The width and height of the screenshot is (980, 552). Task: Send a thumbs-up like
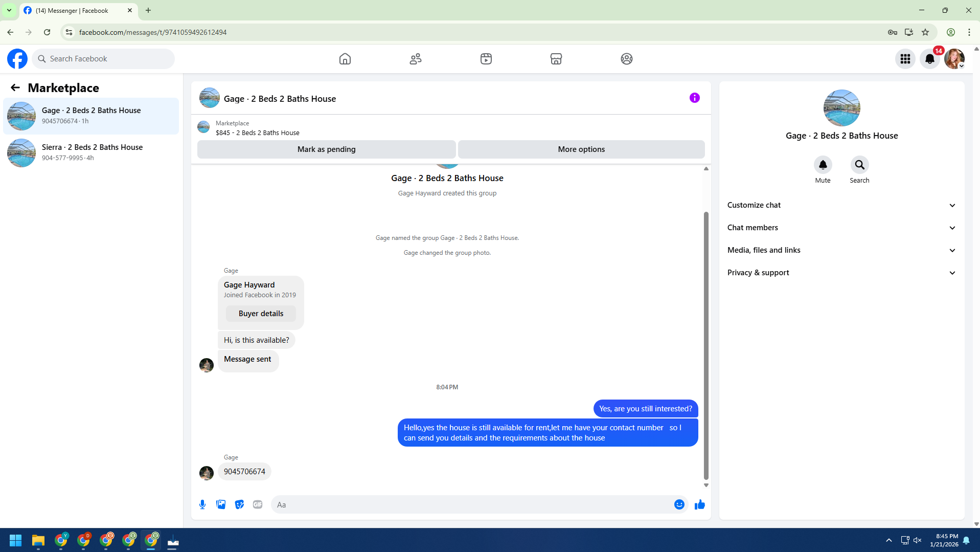tap(700, 504)
